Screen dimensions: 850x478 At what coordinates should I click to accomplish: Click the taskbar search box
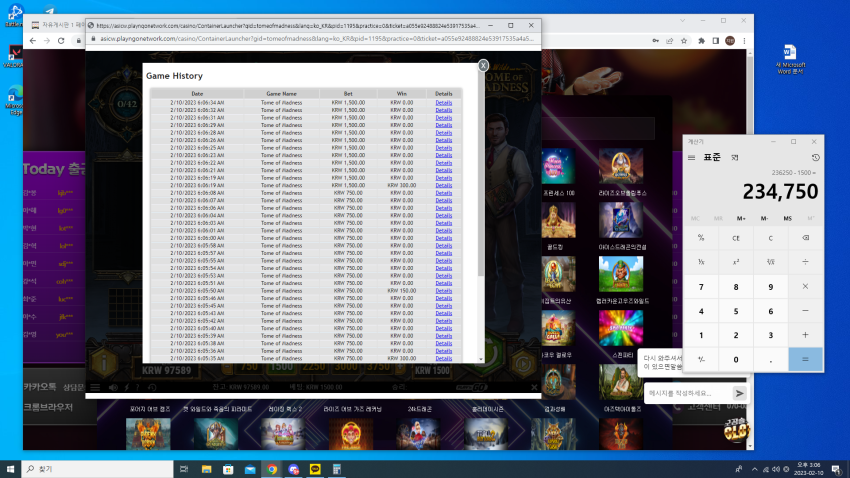pos(97,469)
